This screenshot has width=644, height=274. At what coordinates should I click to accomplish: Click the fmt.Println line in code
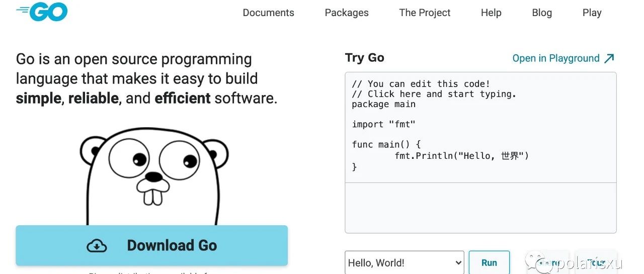click(x=461, y=156)
